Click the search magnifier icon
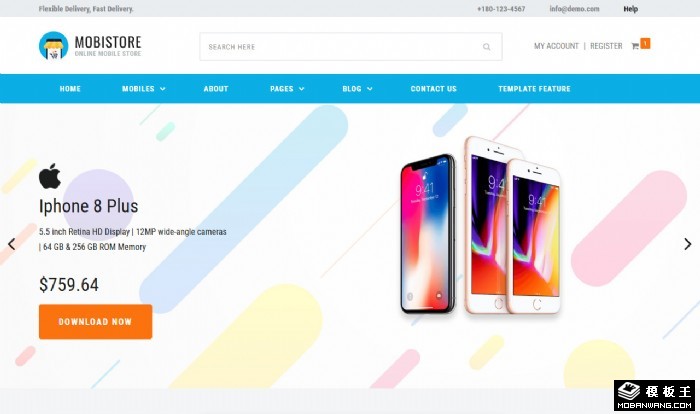This screenshot has height=414, width=700. (487, 47)
